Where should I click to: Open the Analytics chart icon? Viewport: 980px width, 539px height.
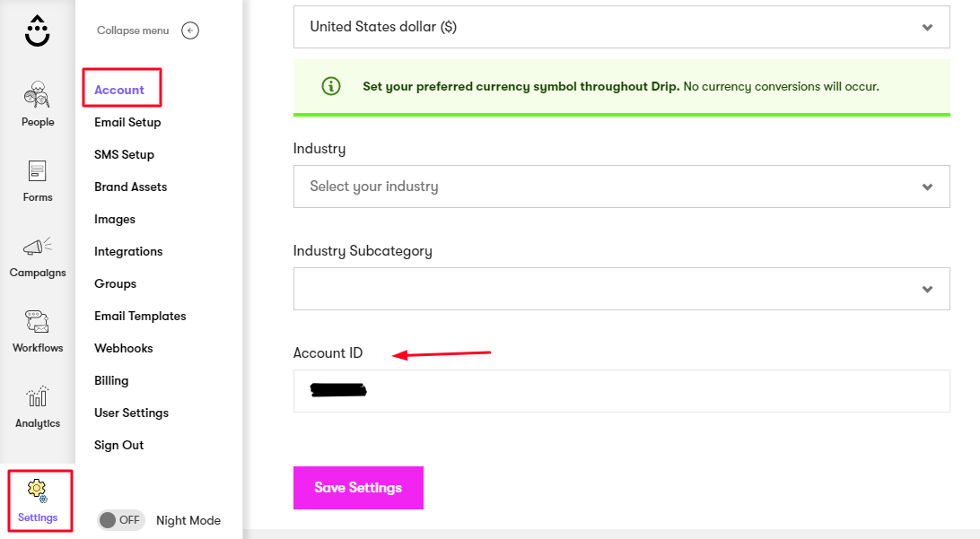click(x=37, y=396)
